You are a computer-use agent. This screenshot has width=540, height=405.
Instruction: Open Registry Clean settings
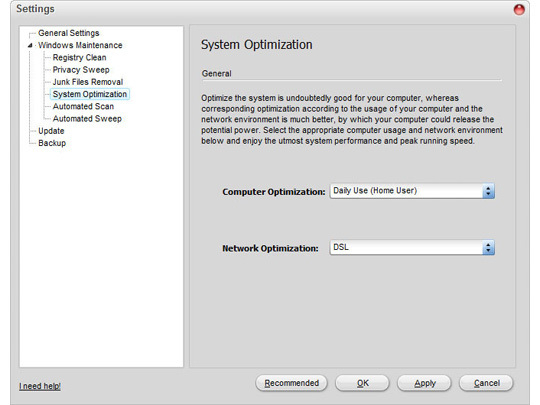pos(79,58)
